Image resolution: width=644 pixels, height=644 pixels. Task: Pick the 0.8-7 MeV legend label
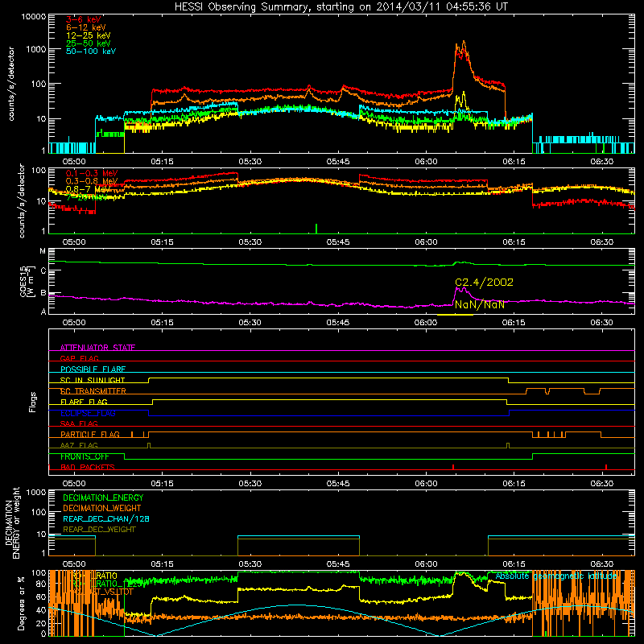coord(87,189)
